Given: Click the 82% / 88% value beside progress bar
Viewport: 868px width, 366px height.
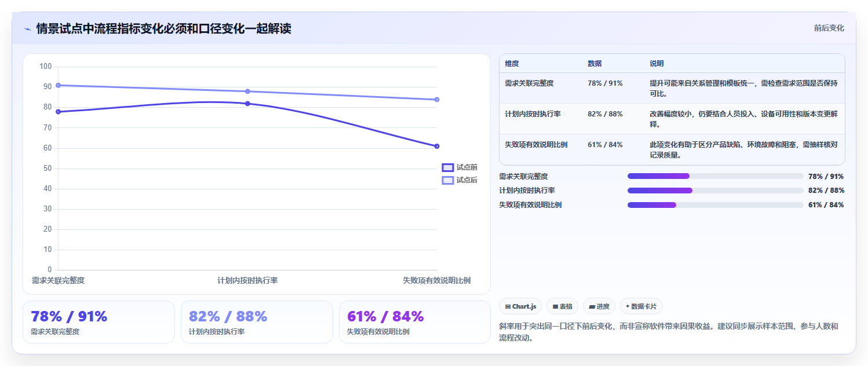Looking at the screenshot, I should (x=826, y=191).
